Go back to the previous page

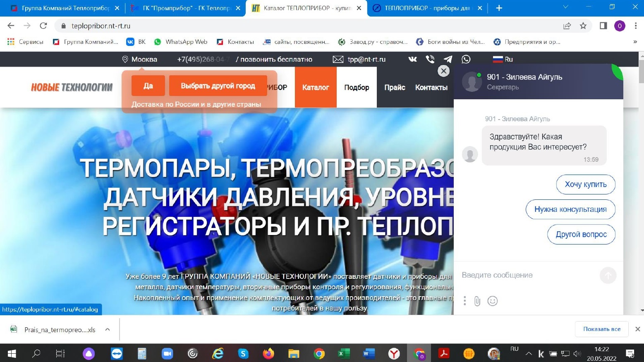point(11,26)
